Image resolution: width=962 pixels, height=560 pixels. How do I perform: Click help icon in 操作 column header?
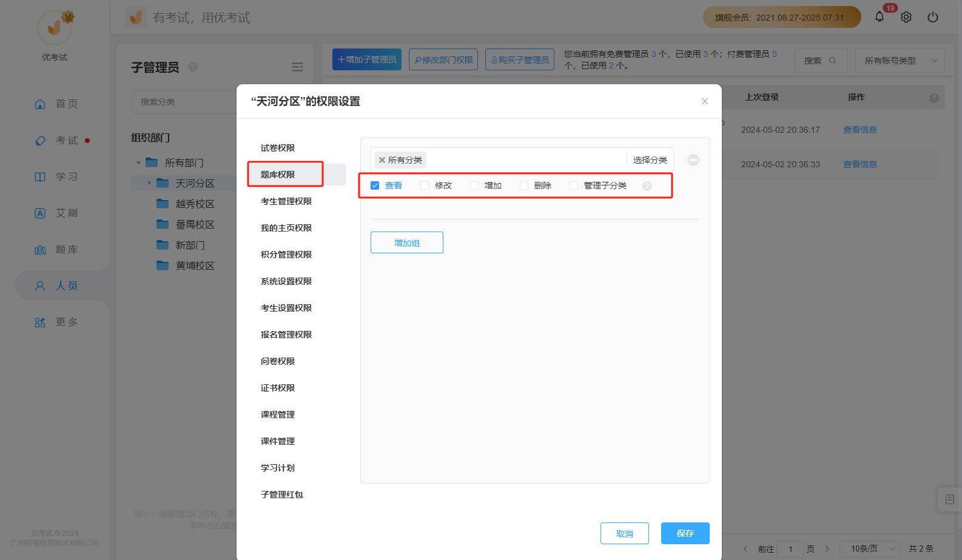pos(934,98)
